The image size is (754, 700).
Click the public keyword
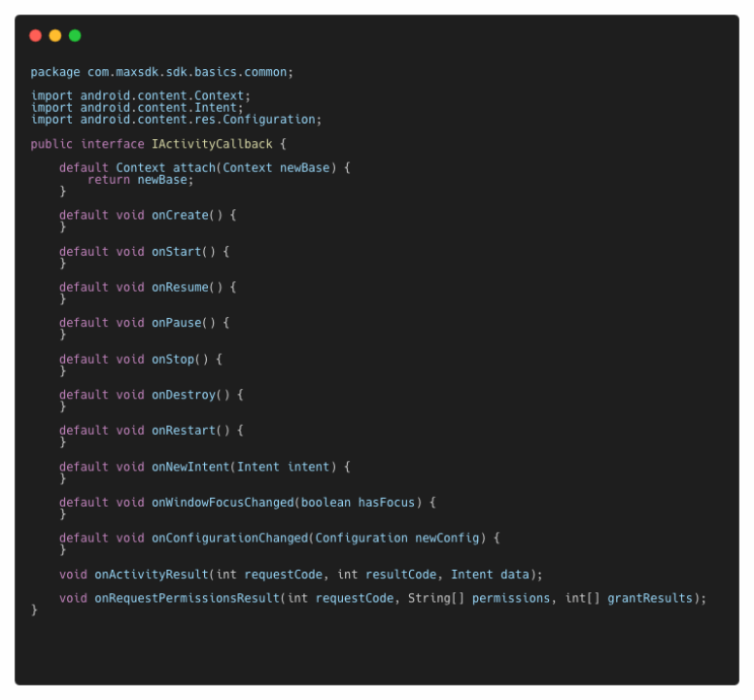point(51,144)
